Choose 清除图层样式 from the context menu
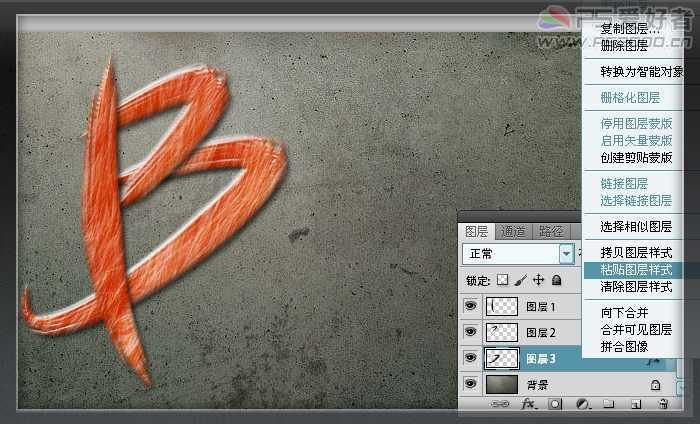This screenshot has height=424, width=700. tap(636, 287)
